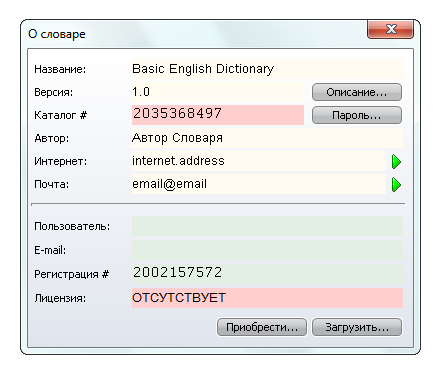Click the email@email field
This screenshot has height=380, width=447.
(x=259, y=184)
